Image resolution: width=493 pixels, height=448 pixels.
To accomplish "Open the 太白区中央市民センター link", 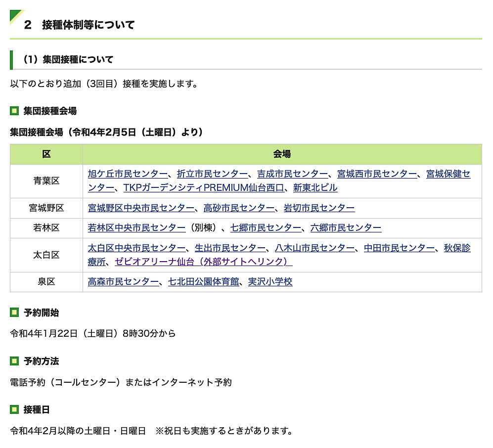I will click(137, 248).
